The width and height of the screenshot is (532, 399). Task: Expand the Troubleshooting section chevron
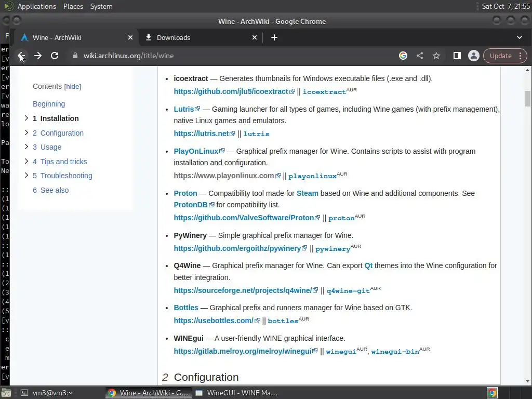26,175
